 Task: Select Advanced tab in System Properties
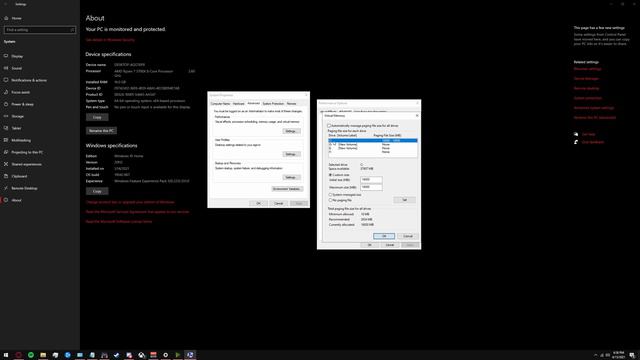click(x=253, y=103)
